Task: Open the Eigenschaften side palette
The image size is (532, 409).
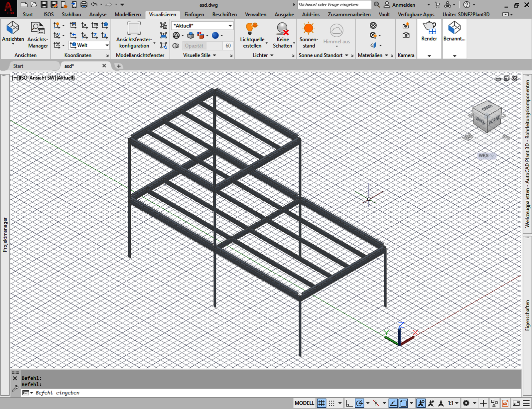Action: pyautogui.click(x=527, y=315)
